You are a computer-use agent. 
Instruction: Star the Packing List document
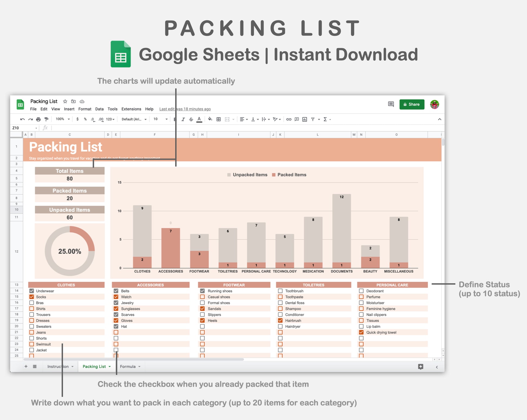[x=65, y=101]
